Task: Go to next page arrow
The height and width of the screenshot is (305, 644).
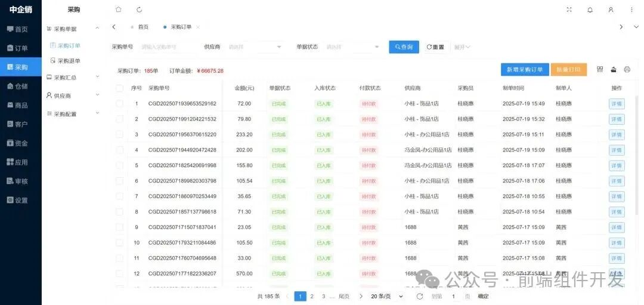Action: click(x=361, y=296)
